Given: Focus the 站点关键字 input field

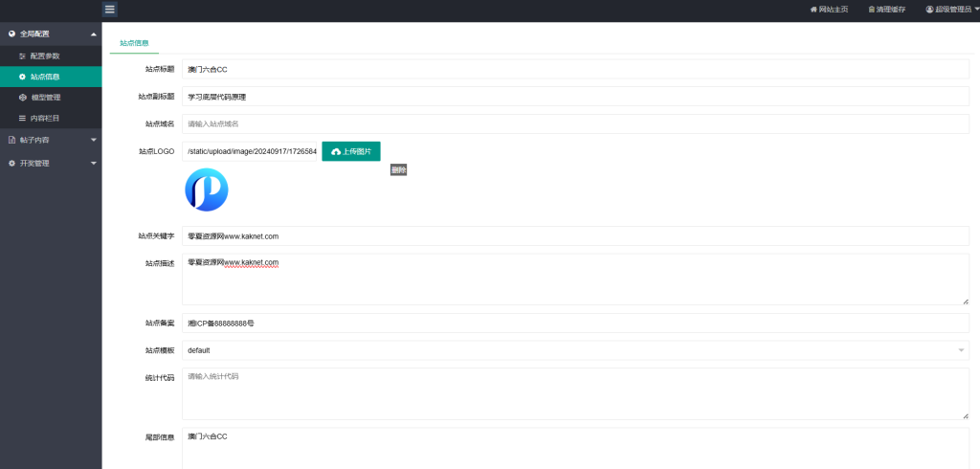Looking at the screenshot, I should tap(575, 235).
